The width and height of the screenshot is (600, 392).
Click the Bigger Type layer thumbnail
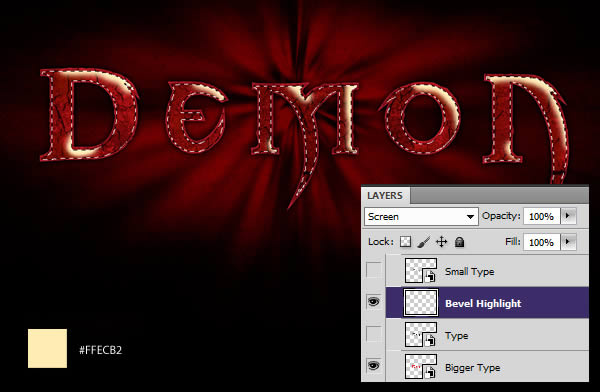click(x=421, y=367)
